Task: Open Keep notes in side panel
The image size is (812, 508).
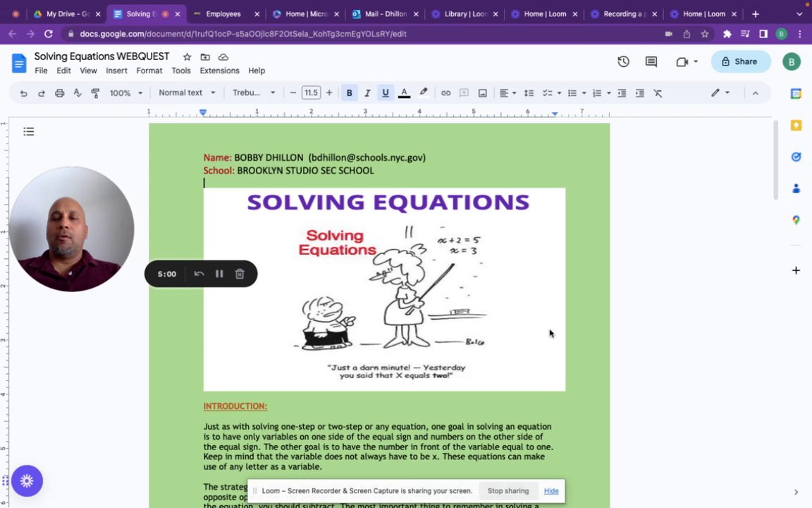Action: [x=796, y=126]
